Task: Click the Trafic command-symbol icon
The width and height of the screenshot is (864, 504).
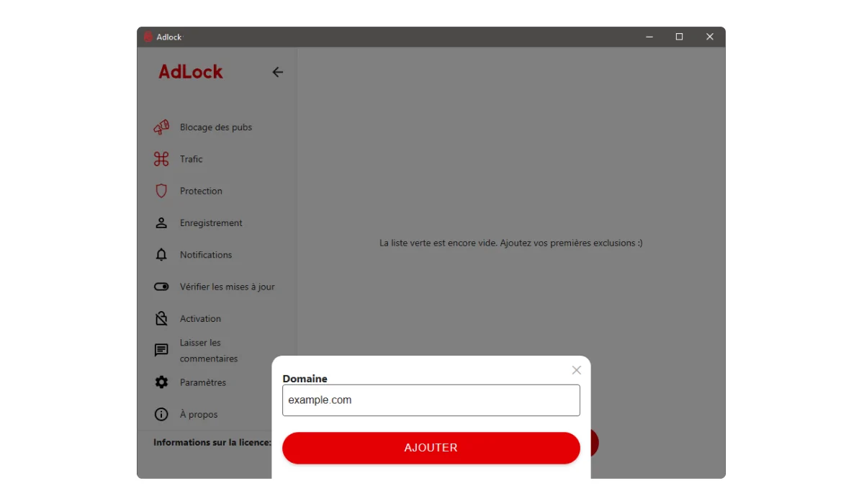Action: click(161, 159)
